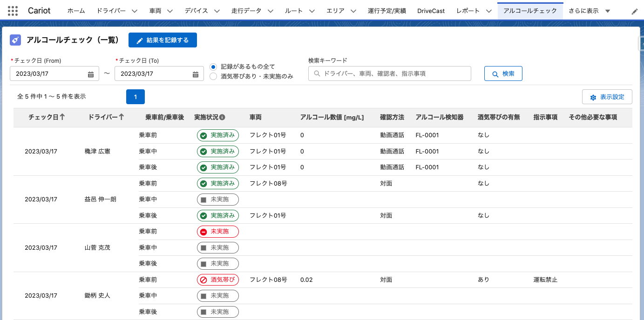The width and height of the screenshot is (644, 320).
Task: Click driver name 亀津 広憲
Action: coord(97,151)
